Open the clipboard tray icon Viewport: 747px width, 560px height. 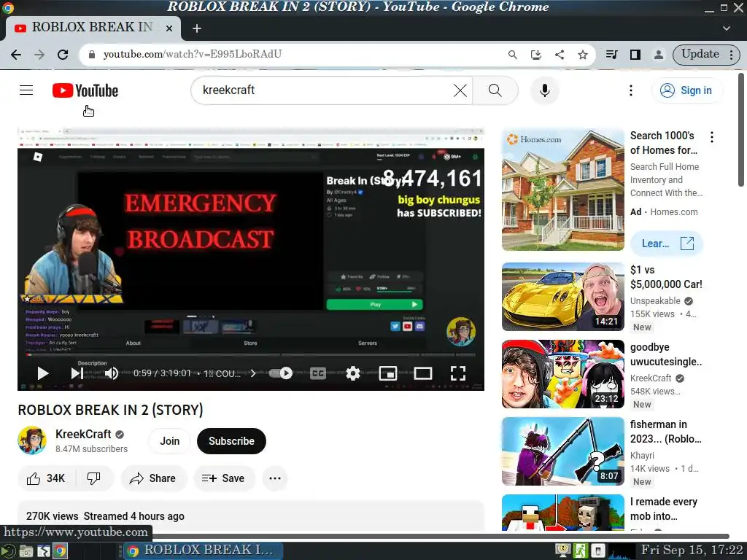tap(598, 551)
